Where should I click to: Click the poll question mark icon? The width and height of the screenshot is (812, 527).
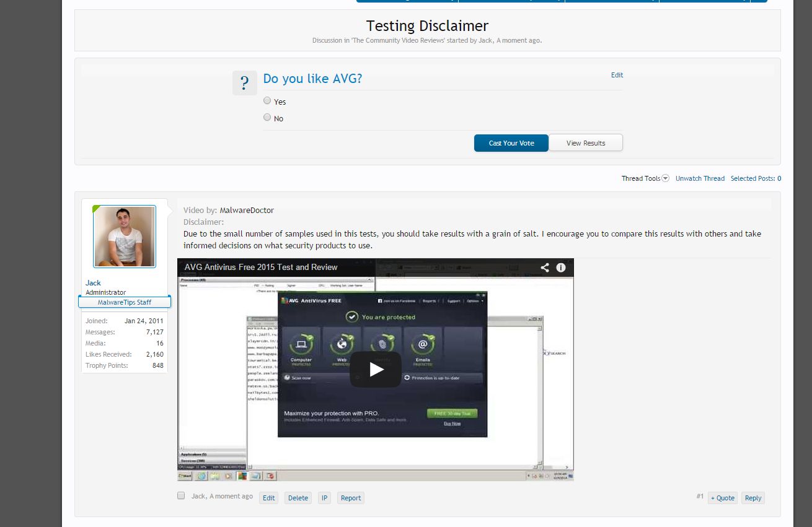(x=245, y=83)
